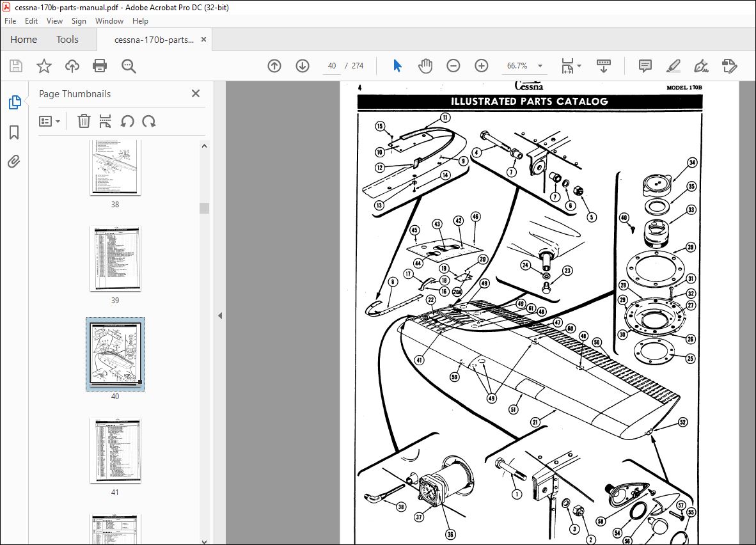Open the Edit menu
Screen dimensions: 756x545
coord(31,21)
